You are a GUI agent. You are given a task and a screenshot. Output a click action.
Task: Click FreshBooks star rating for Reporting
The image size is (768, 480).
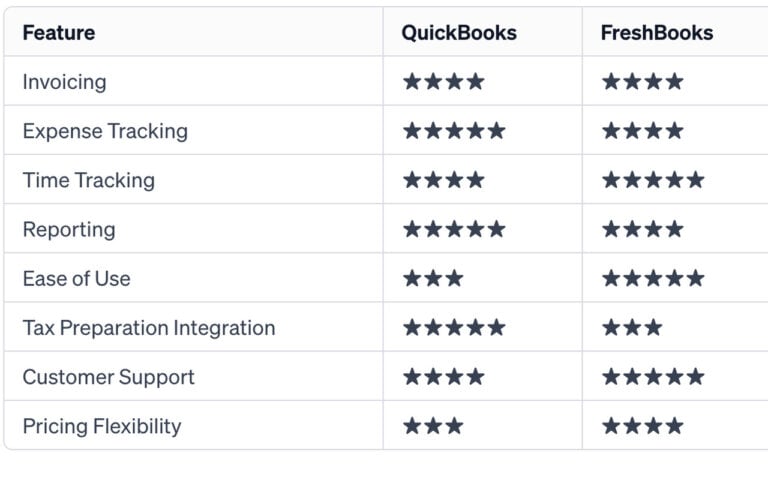643,229
